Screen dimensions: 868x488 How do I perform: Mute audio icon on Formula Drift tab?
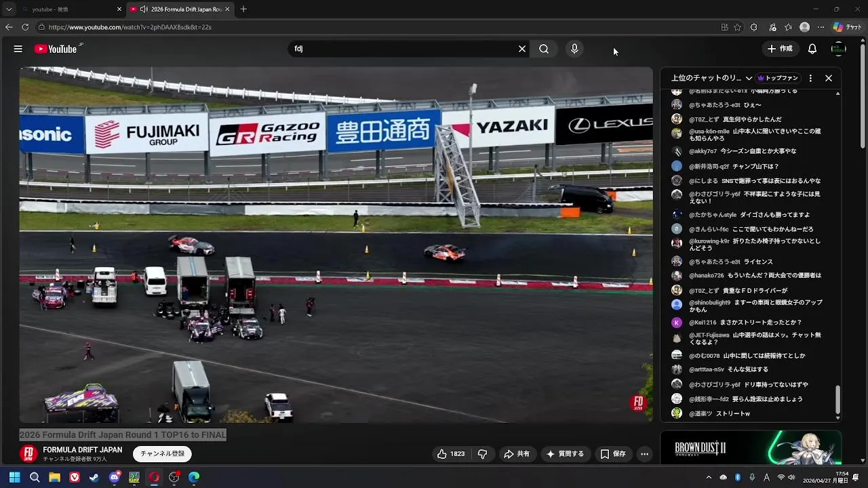point(144,9)
